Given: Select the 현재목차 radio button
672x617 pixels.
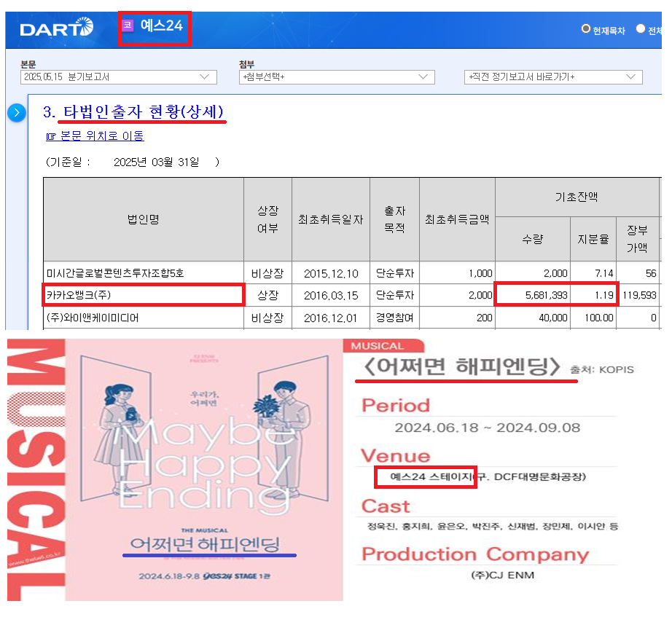Looking at the screenshot, I should pos(585,28).
